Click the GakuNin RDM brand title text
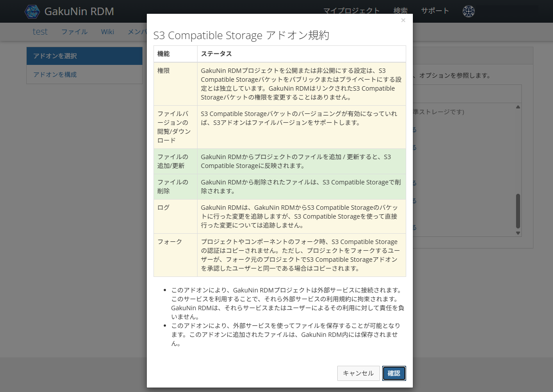The height and width of the screenshot is (392, 553). point(79,12)
